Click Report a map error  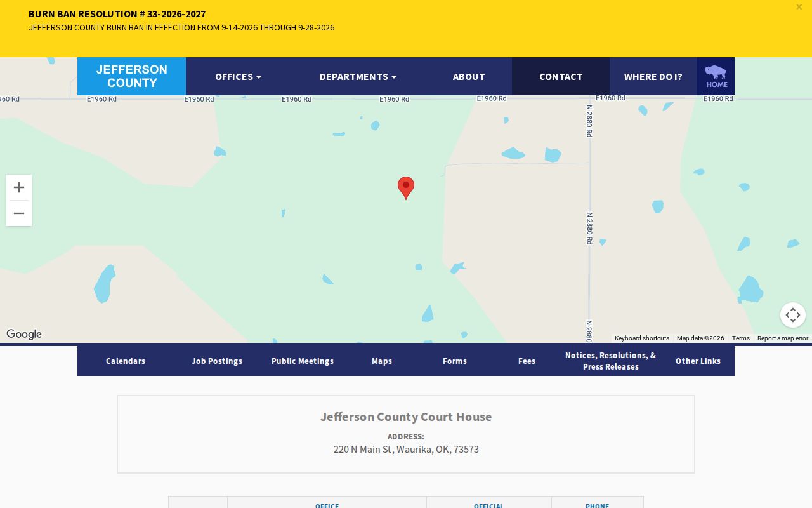tap(783, 338)
